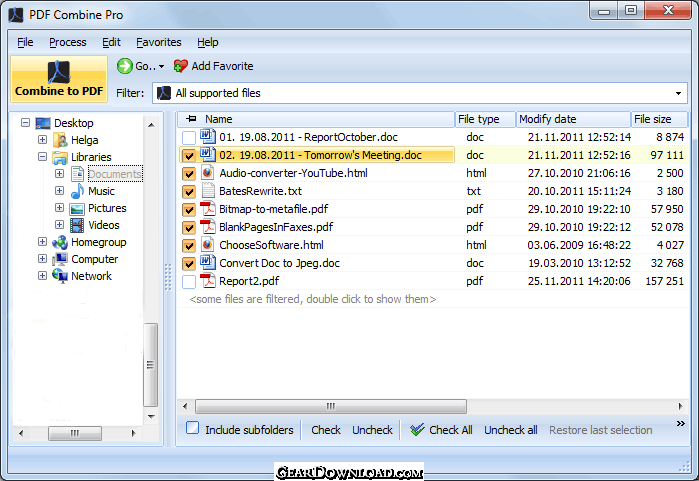Click the Documents library icon

tap(77, 174)
